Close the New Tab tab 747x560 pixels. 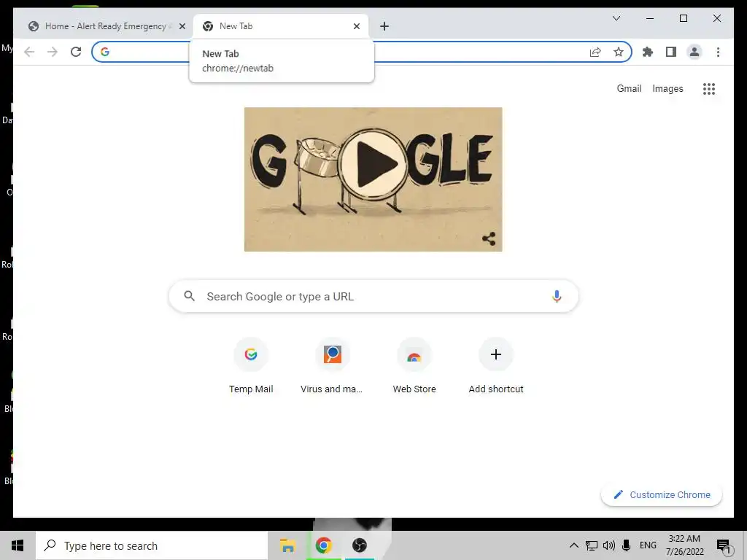click(356, 26)
